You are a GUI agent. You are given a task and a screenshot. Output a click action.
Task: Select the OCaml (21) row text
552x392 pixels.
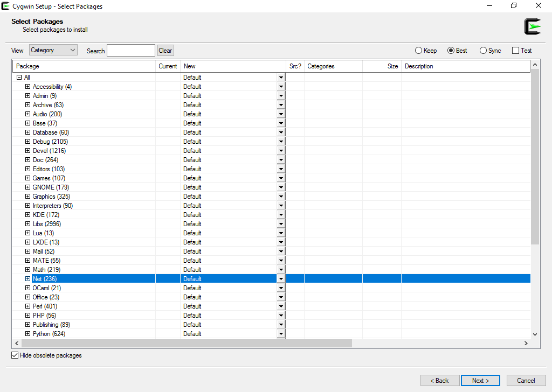(x=47, y=288)
